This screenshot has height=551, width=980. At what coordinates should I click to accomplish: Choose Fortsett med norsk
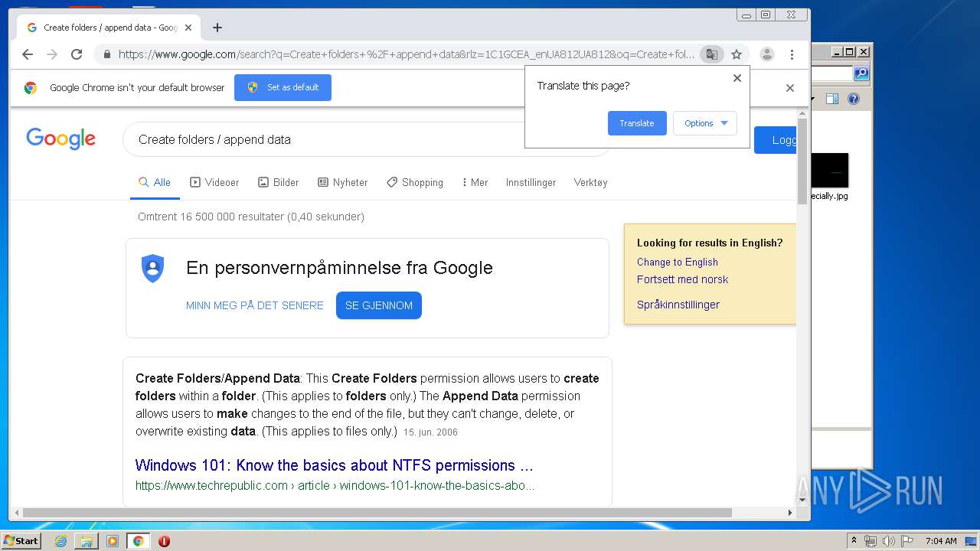click(682, 279)
